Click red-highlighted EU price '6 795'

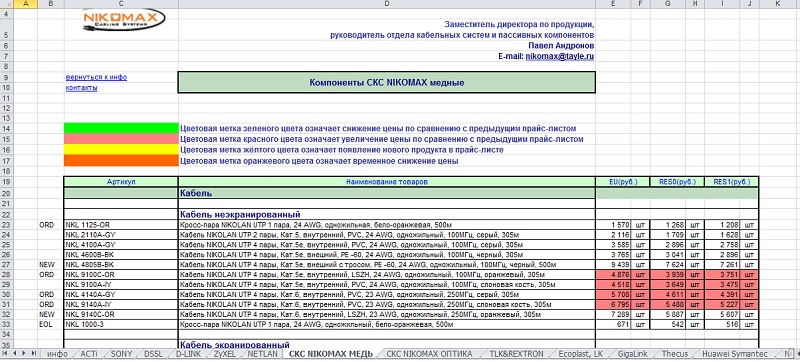[x=614, y=304]
